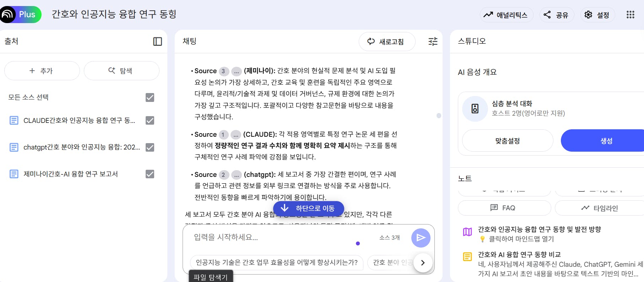Screen dimensions: 644x282
Task: Show next suggested questions with the chevron
Action: (x=423, y=263)
